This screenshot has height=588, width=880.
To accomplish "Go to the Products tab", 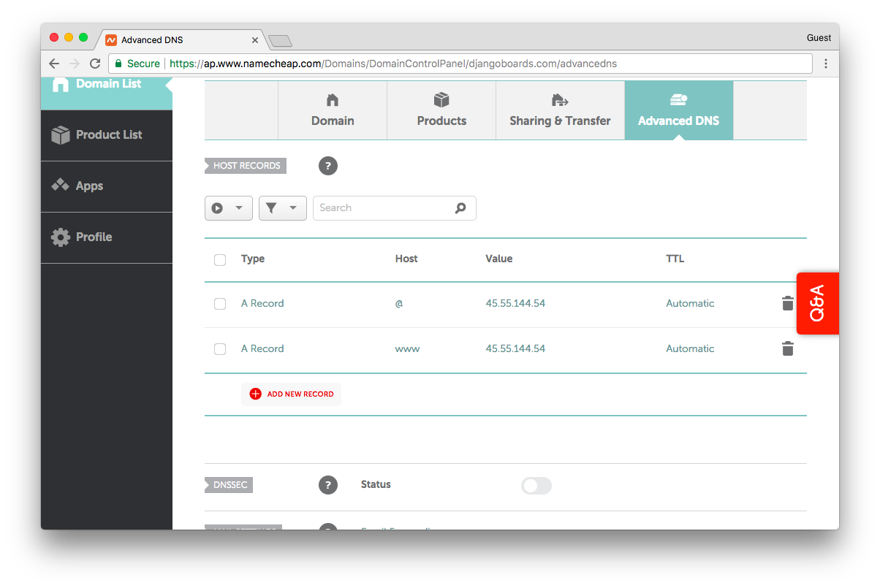I will point(441,110).
